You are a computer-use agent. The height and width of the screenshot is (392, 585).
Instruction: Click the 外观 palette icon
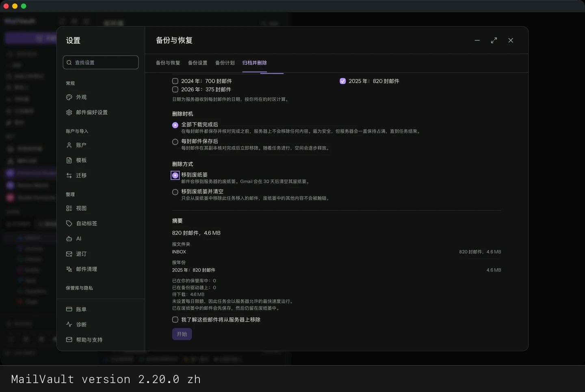[x=69, y=97]
